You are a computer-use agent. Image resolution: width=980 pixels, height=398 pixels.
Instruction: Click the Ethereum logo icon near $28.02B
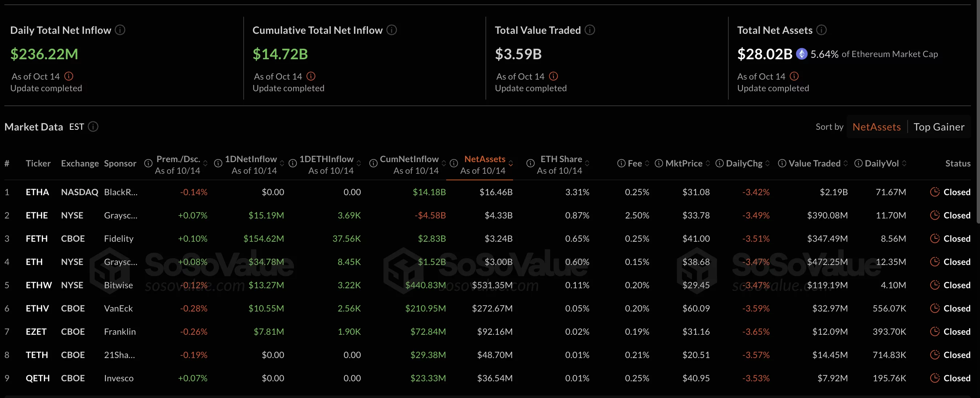[801, 54]
